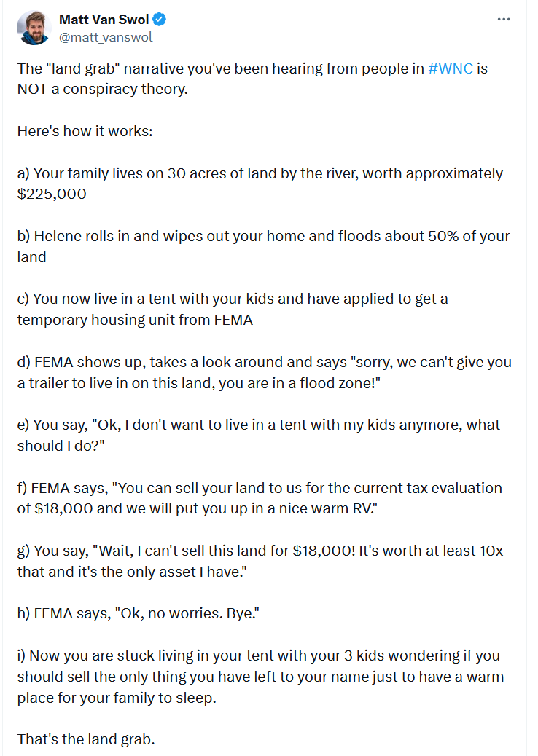The width and height of the screenshot is (538, 756).
Task: Click the opening "land grab" narrative sentence
Action: tap(219, 69)
